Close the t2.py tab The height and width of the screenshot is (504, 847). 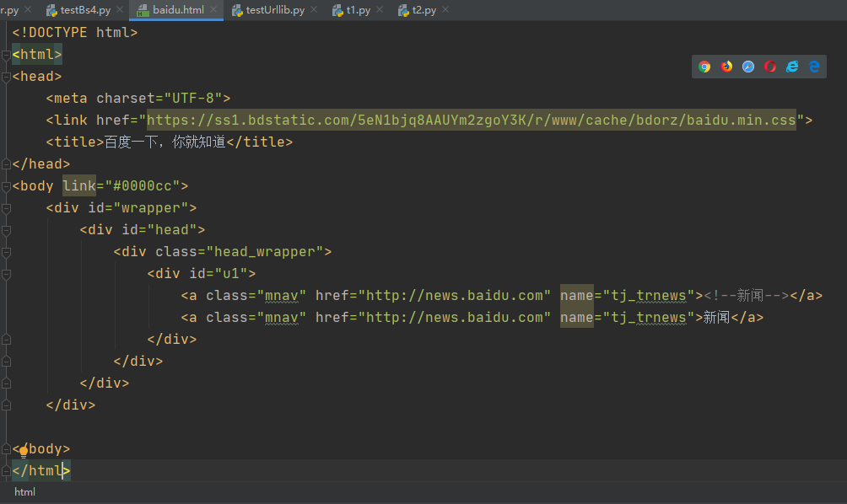(445, 10)
